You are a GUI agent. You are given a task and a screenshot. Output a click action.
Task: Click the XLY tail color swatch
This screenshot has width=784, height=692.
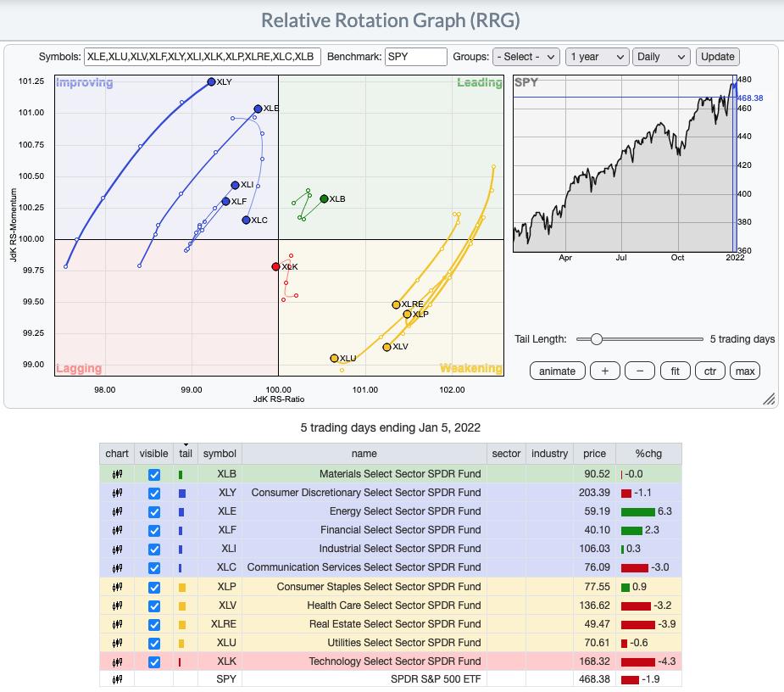tap(182, 494)
